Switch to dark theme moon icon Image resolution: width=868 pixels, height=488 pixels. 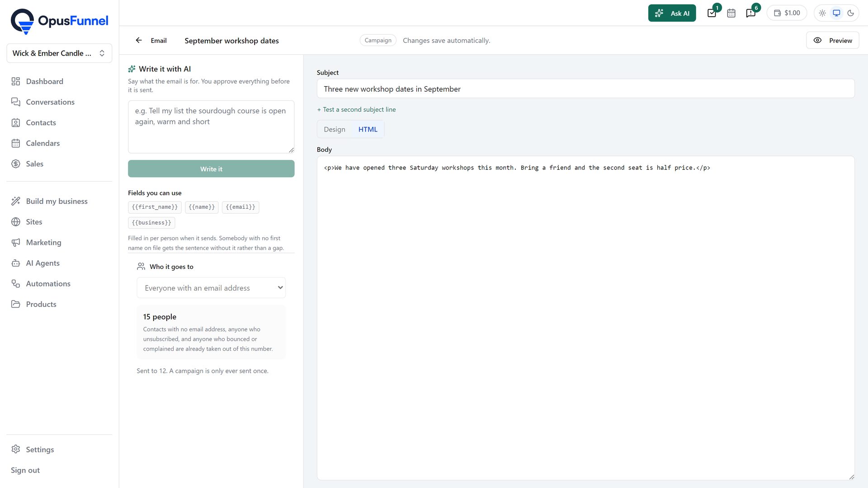click(x=850, y=13)
